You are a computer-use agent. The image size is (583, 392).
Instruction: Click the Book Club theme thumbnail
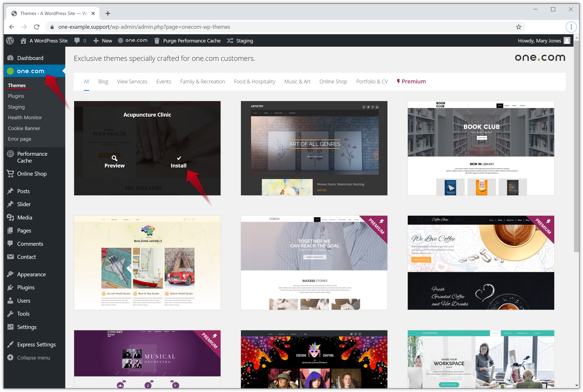click(x=481, y=148)
